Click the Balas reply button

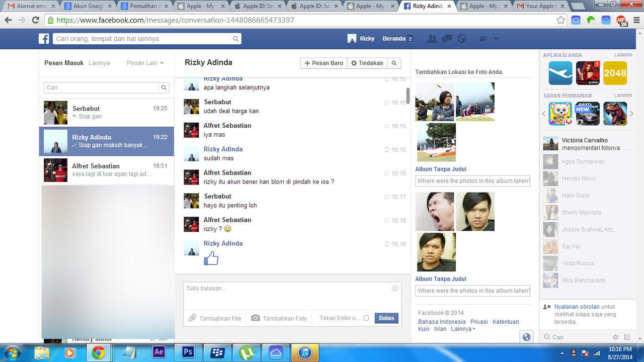click(386, 318)
